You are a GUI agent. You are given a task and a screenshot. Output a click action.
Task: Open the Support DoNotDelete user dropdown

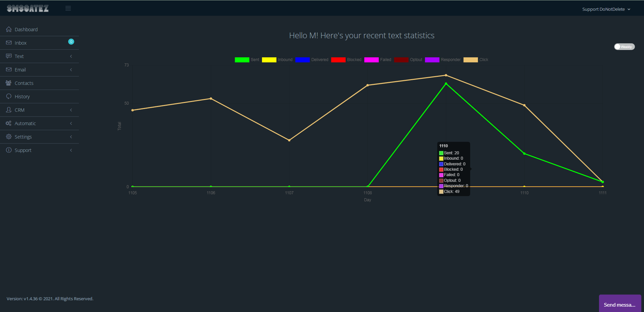606,9
